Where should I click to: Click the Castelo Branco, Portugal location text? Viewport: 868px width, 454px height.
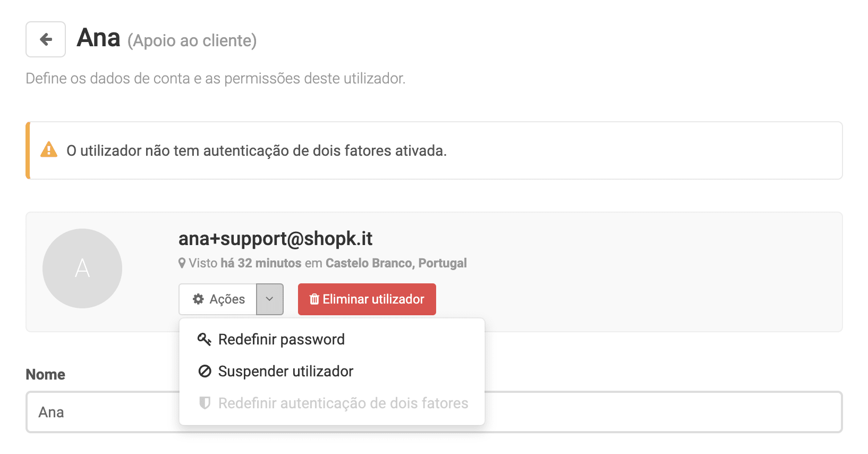[x=396, y=263]
